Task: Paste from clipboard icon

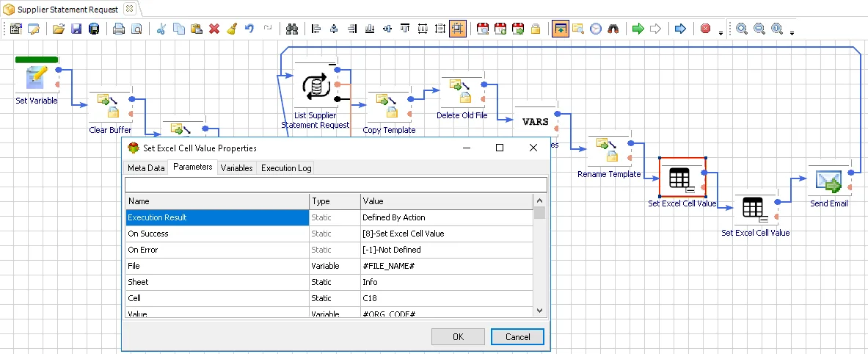Action: [x=197, y=29]
